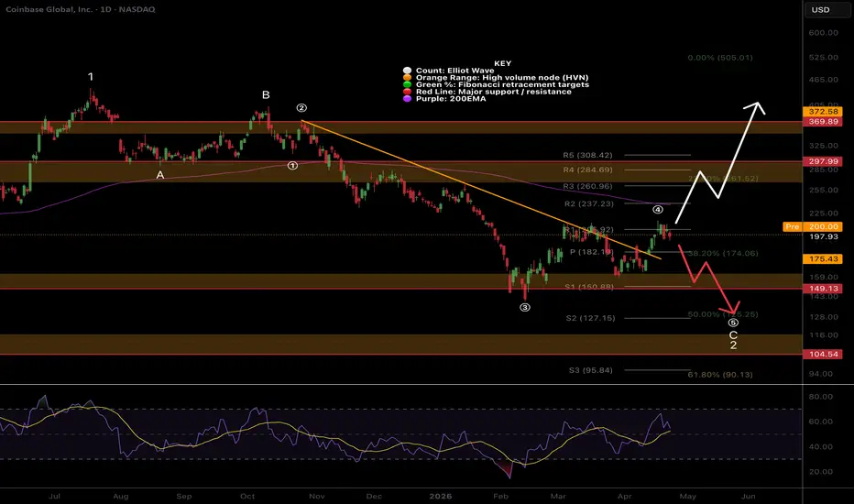Click 'Orange Range: High volume node (HVN)' text

pyautogui.click(x=502, y=77)
